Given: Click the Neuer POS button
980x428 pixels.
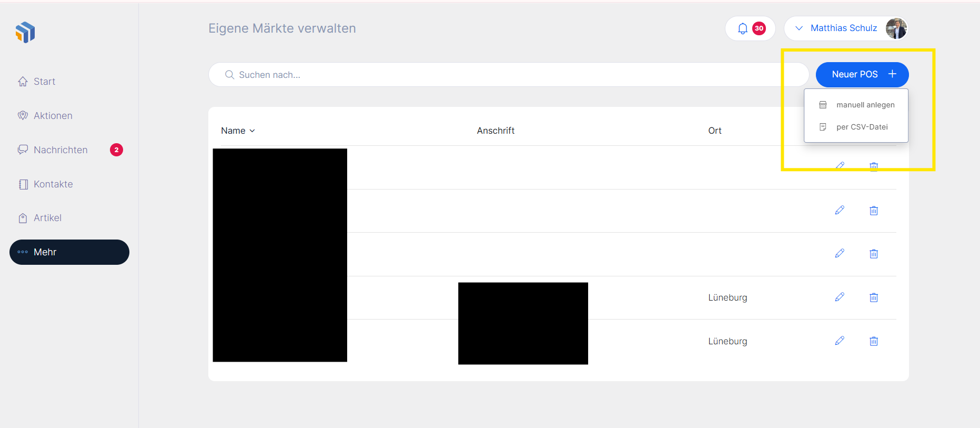Looking at the screenshot, I should tap(862, 75).
